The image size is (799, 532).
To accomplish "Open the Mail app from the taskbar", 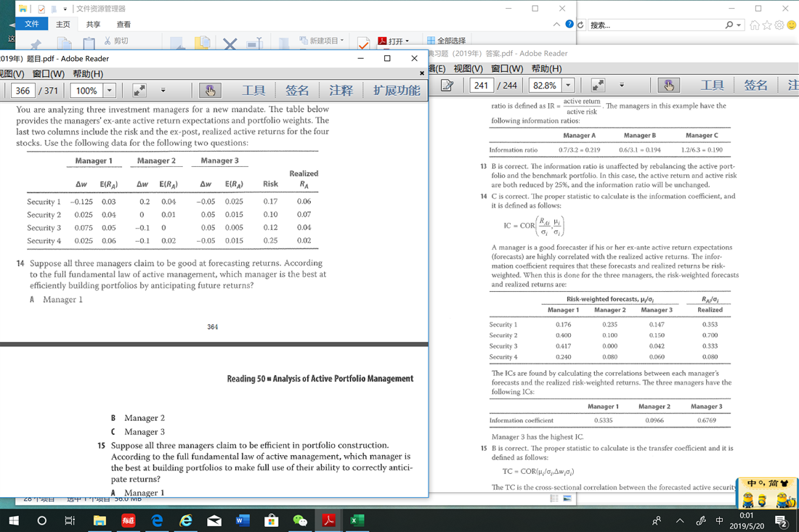I will (214, 520).
